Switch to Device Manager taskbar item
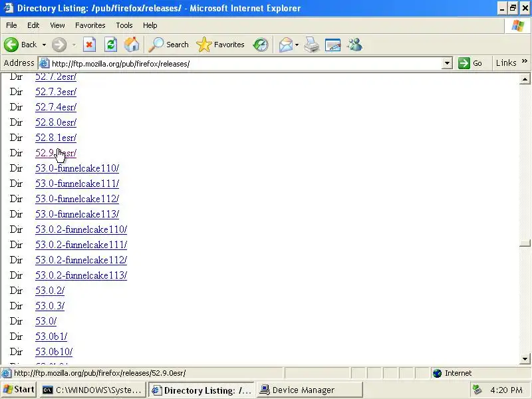 coord(309,390)
